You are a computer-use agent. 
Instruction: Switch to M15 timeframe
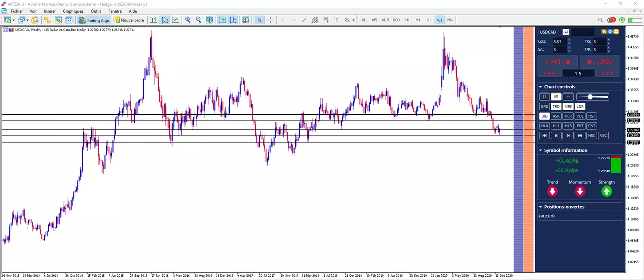point(385,20)
